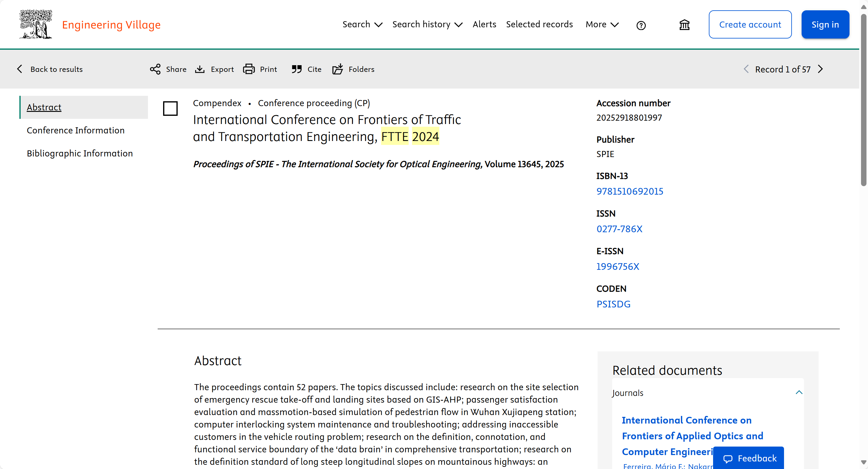Open ISBN-13 9781510692015 link
The height and width of the screenshot is (469, 868).
click(629, 191)
